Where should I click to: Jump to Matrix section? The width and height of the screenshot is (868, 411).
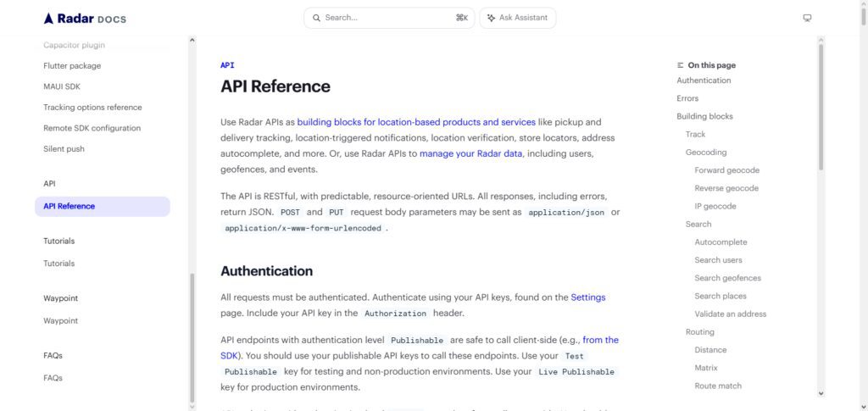(706, 369)
